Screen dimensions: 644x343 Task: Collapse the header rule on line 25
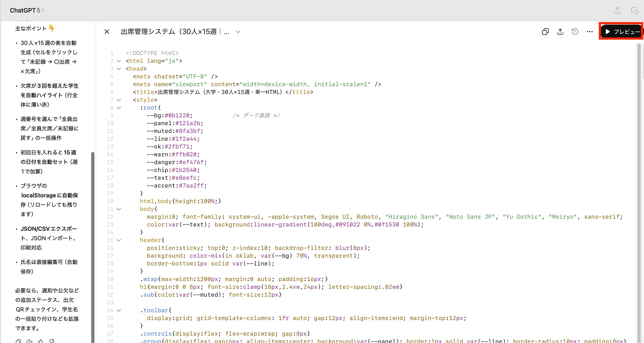119,240
